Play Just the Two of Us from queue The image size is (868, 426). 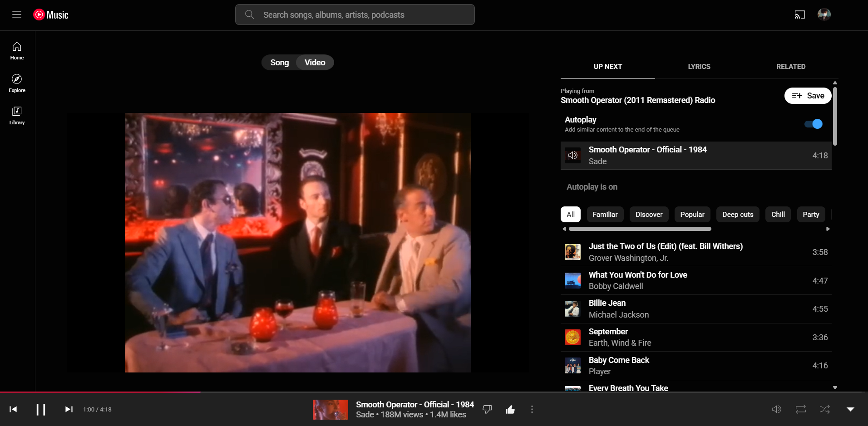pos(696,252)
